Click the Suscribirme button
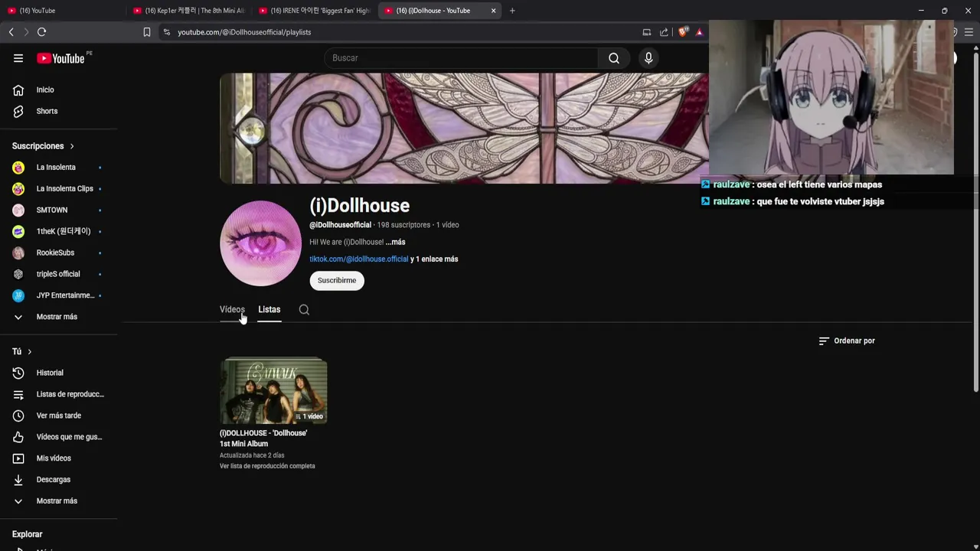Viewport: 980px width, 551px height. (337, 281)
